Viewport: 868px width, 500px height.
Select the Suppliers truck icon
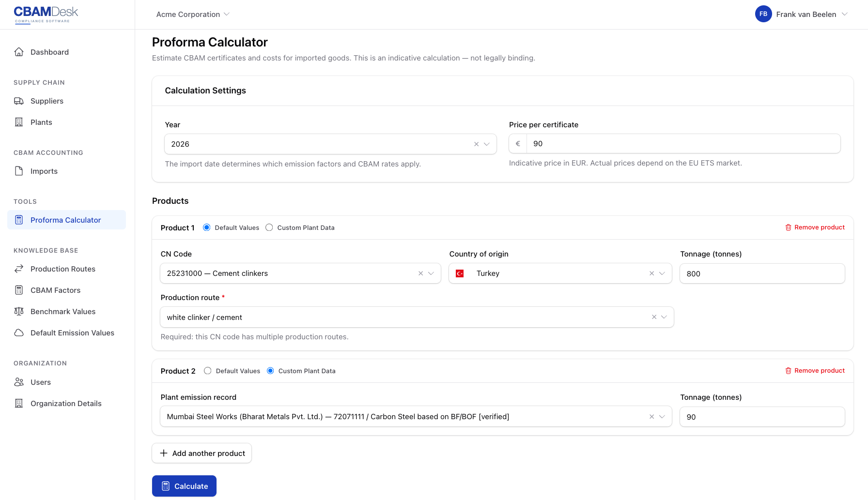tap(19, 101)
